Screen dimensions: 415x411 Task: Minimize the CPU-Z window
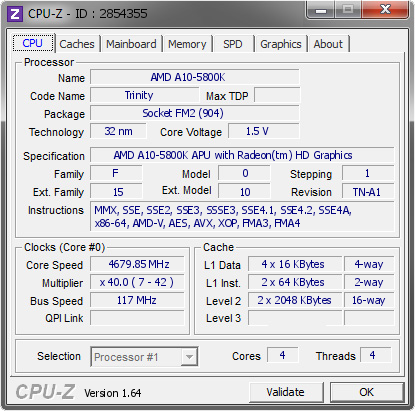coord(321,11)
